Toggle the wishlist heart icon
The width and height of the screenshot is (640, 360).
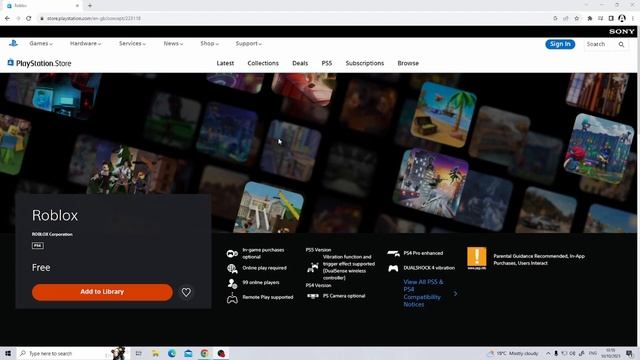click(x=186, y=292)
